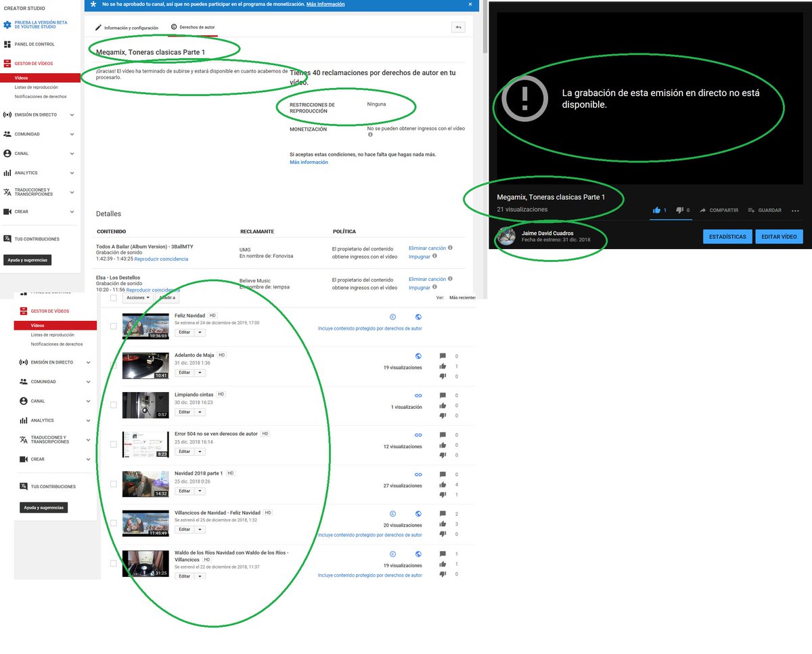Image resolution: width=812 pixels, height=654 pixels.
Task: Open the Editar dropdown arrow for Feliz Navidad
Action: [x=200, y=333]
